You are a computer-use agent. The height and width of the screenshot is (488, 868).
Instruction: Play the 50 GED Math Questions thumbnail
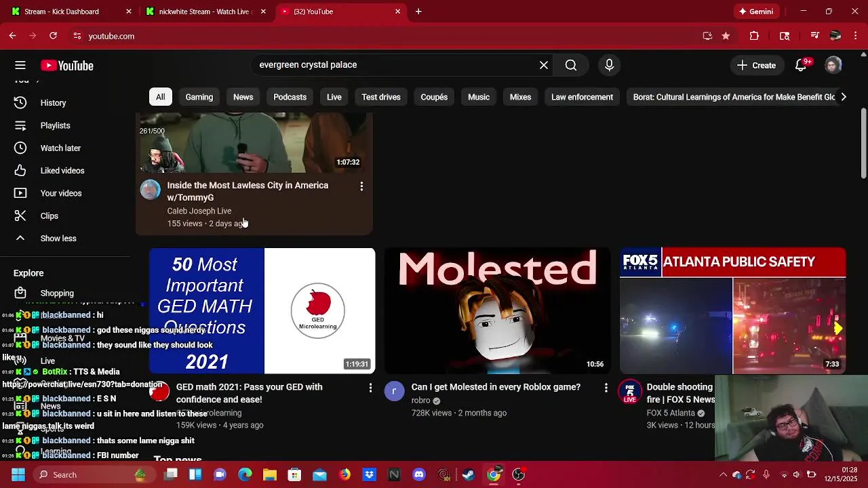[x=262, y=310]
